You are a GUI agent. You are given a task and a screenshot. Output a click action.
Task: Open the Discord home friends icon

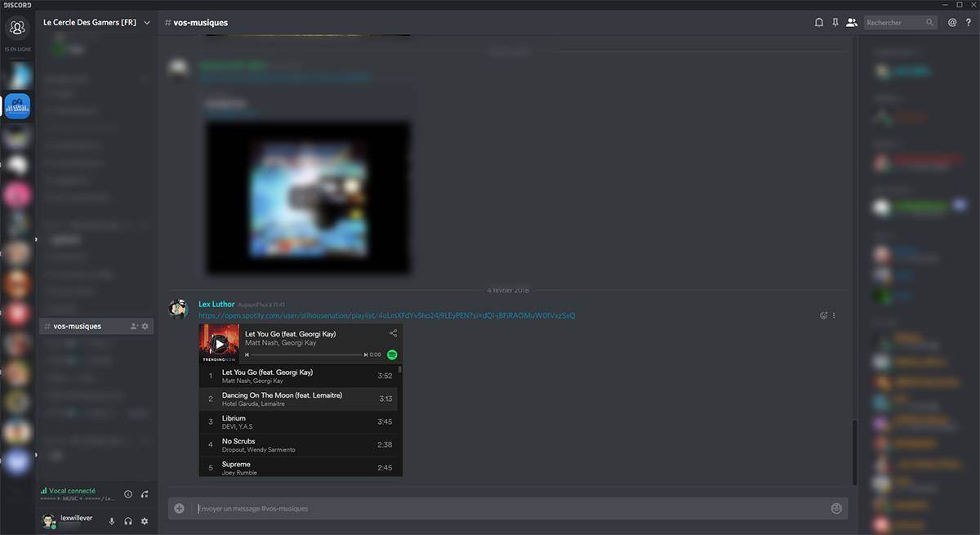pos(16,29)
